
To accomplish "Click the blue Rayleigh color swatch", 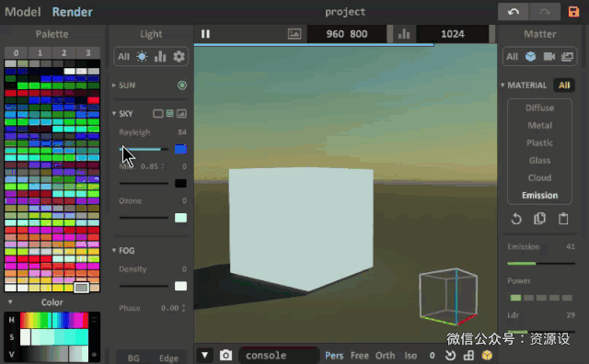I will tap(180, 149).
